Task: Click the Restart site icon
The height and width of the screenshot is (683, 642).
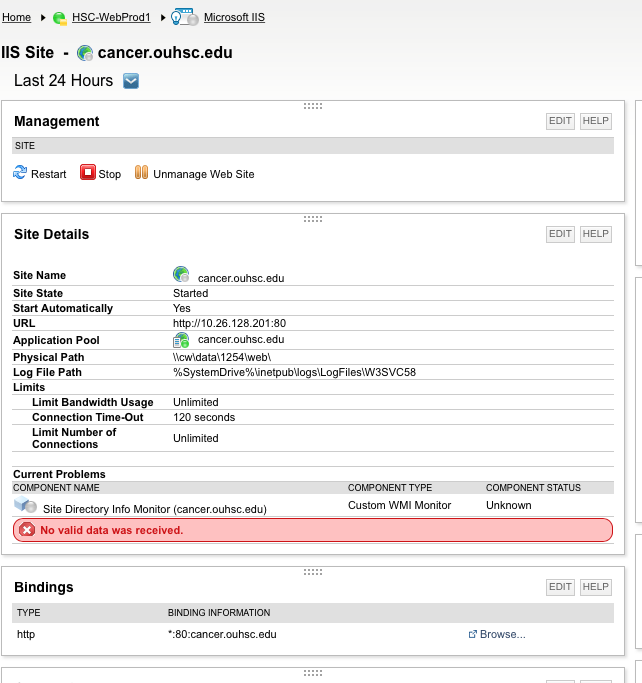Action: click(x=20, y=173)
